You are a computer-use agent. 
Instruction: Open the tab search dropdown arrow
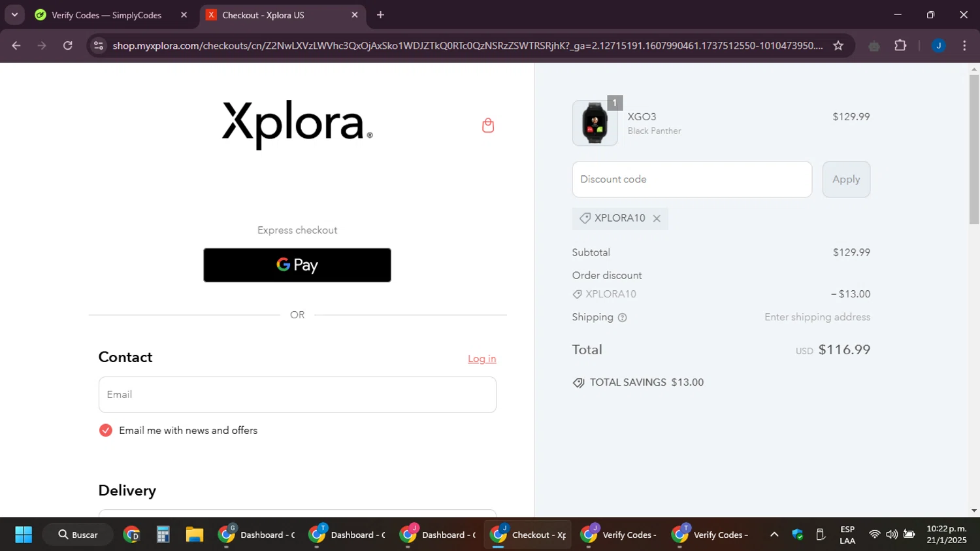[14, 14]
